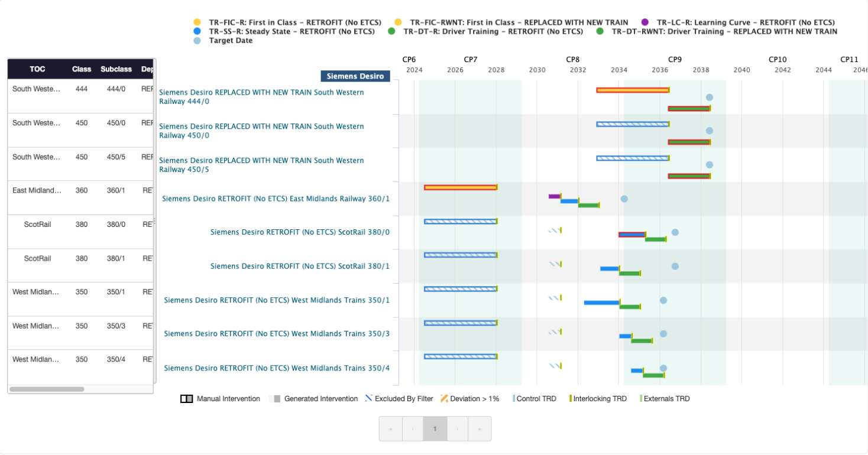Click the Manual Intervention legend icon
The height and width of the screenshot is (455, 868).
pyautogui.click(x=186, y=399)
